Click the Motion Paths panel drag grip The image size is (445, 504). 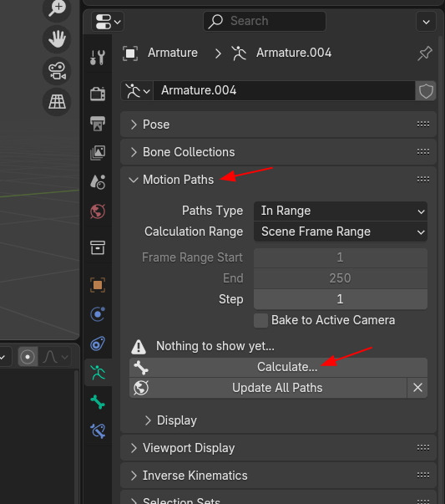coord(422,180)
